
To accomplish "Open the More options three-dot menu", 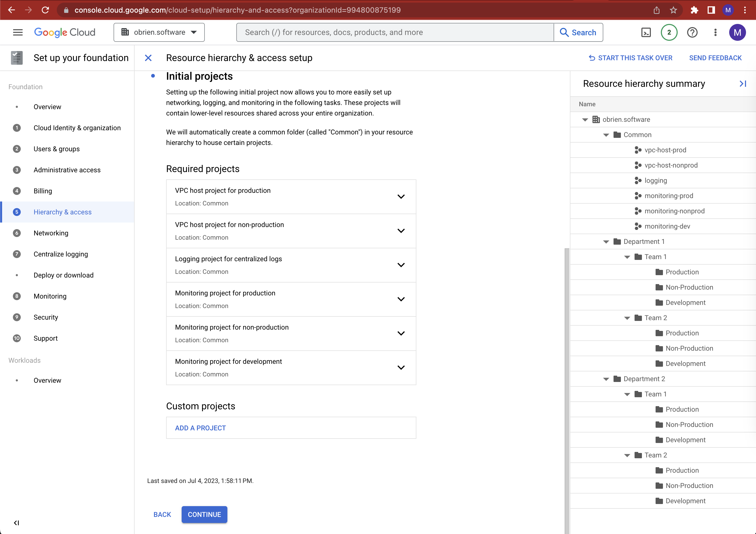I will point(715,32).
